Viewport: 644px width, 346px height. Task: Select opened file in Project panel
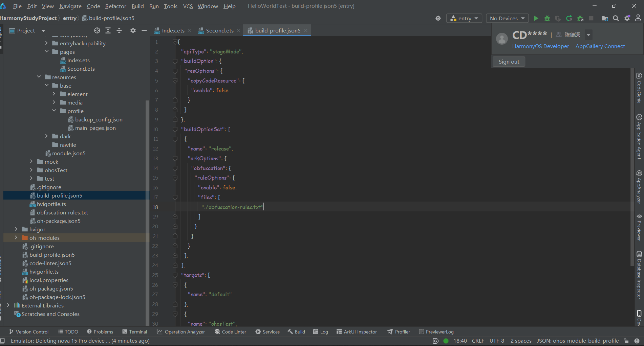(97, 30)
